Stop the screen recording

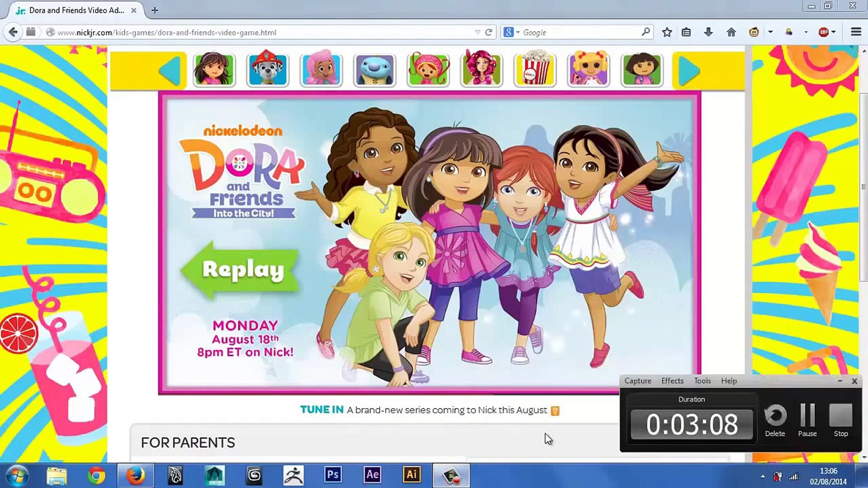click(840, 420)
